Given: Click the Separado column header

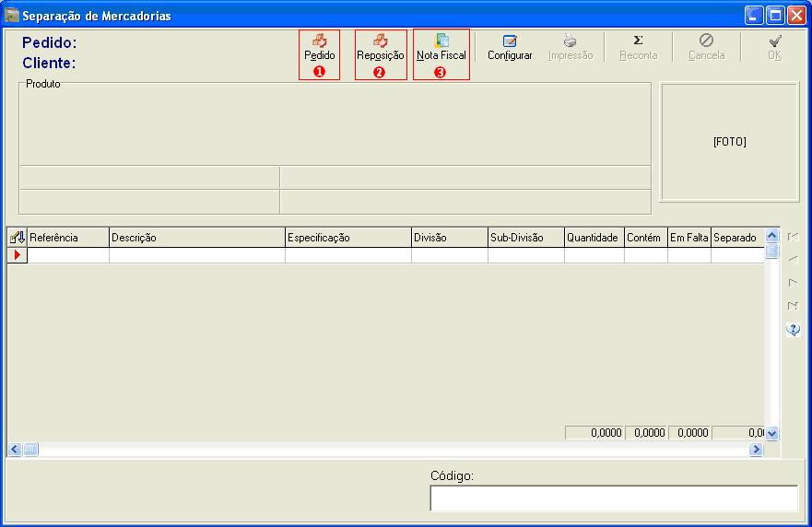Looking at the screenshot, I should (738, 238).
